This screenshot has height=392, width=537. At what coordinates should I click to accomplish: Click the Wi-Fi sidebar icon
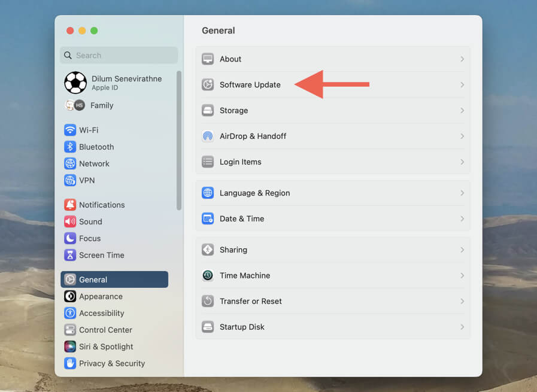click(70, 130)
